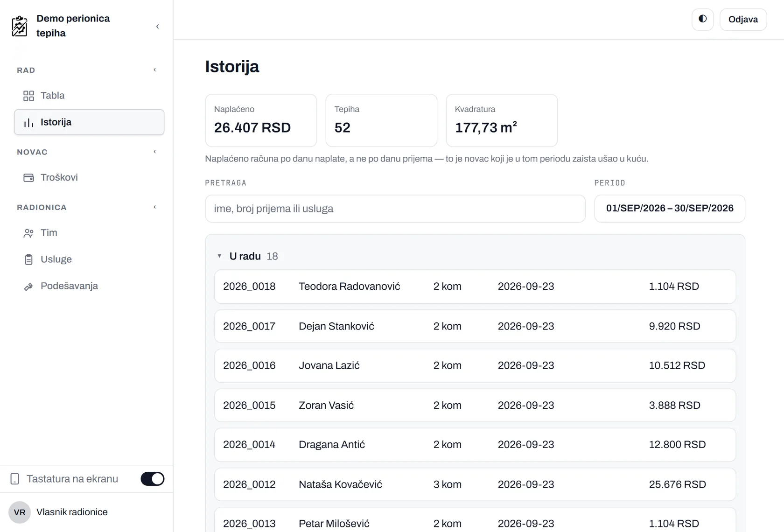Image resolution: width=784 pixels, height=532 pixels.
Task: Open order 2026_0013 row
Action: click(x=475, y=520)
